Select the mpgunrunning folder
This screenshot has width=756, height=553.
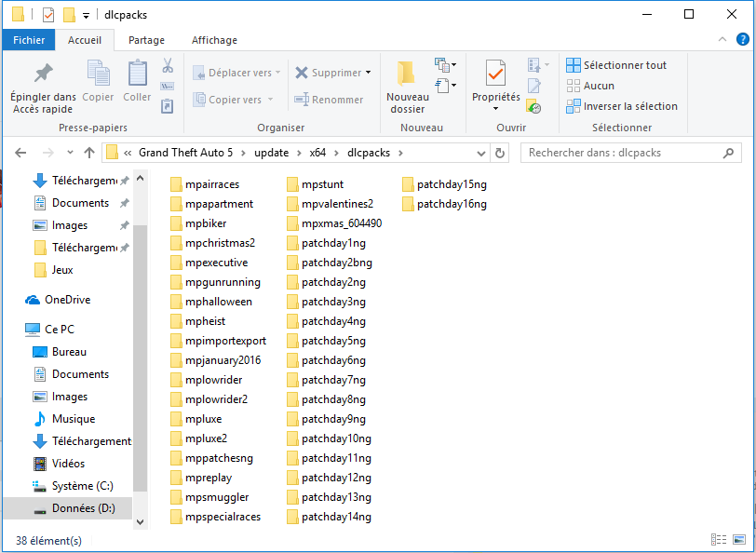tap(215, 282)
